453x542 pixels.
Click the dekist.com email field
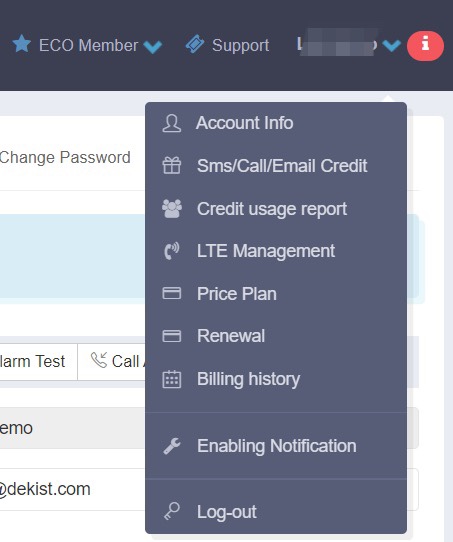pos(73,489)
